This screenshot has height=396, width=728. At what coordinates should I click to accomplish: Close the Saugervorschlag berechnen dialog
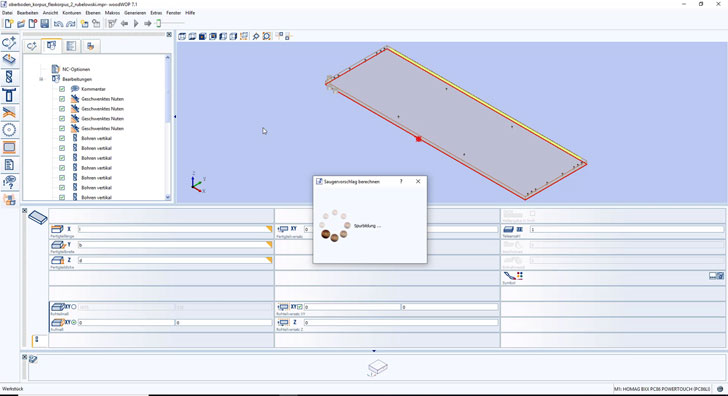coord(418,182)
